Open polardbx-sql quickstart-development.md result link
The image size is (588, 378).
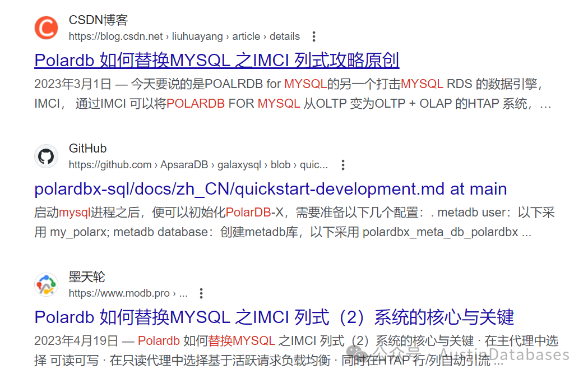[270, 189]
